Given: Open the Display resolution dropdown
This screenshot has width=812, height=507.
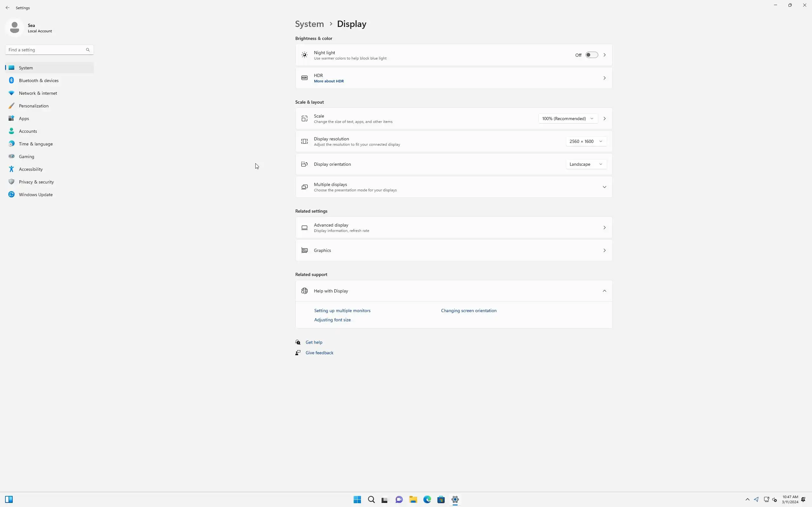Looking at the screenshot, I should pyautogui.click(x=586, y=141).
